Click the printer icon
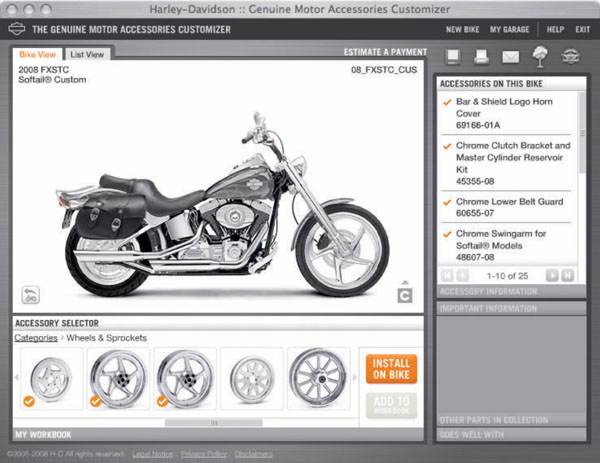The image size is (600, 463). click(481, 57)
